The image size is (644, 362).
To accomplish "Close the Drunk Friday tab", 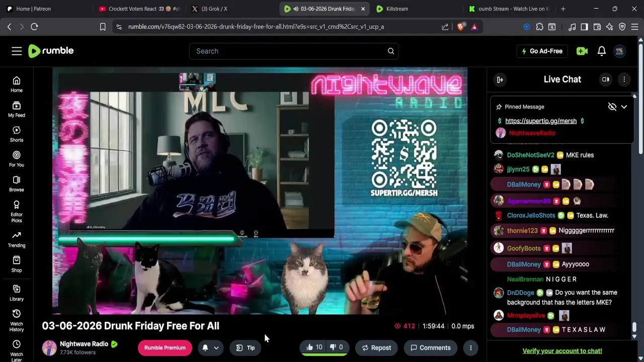I will 363,9.
